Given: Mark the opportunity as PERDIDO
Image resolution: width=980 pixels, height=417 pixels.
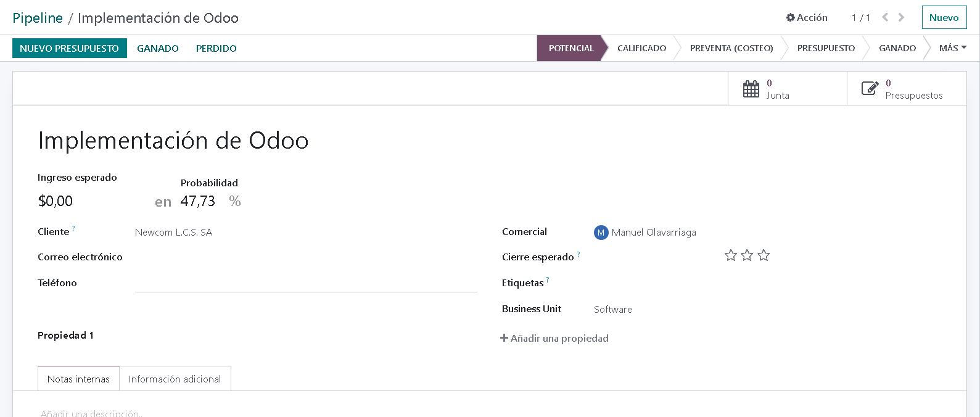Looking at the screenshot, I should pos(216,48).
